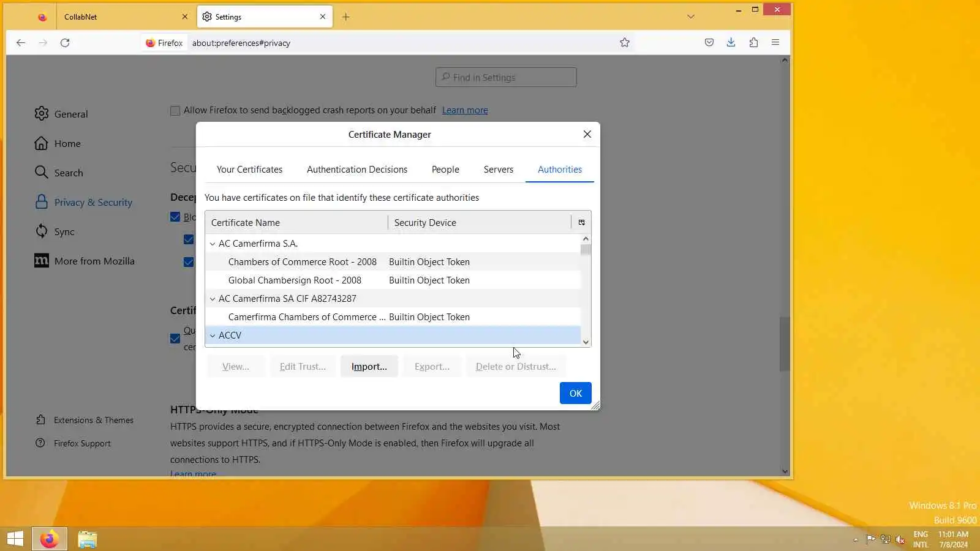This screenshot has height=551, width=980.
Task: Switch to the Authentication Decisions tab
Action: coord(357,170)
